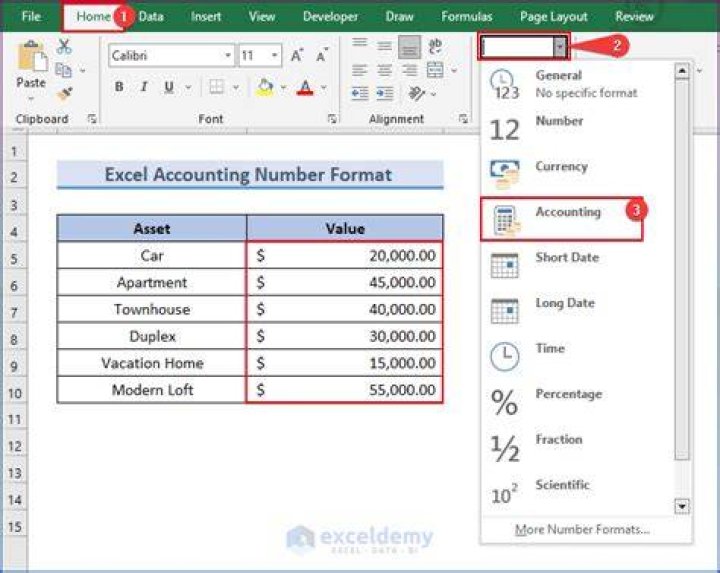Click the Borders icon
Screen dimensions: 720x573
click(x=216, y=86)
